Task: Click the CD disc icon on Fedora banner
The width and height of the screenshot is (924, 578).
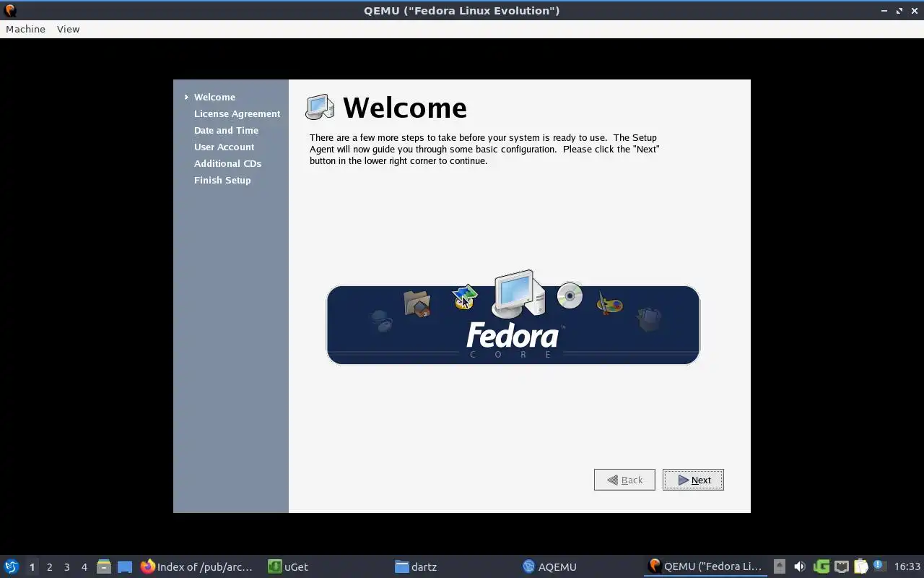Action: click(570, 296)
